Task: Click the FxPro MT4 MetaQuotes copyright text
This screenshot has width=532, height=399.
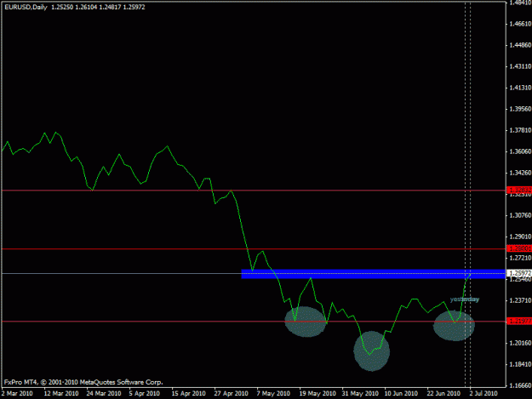Action: 83,382
